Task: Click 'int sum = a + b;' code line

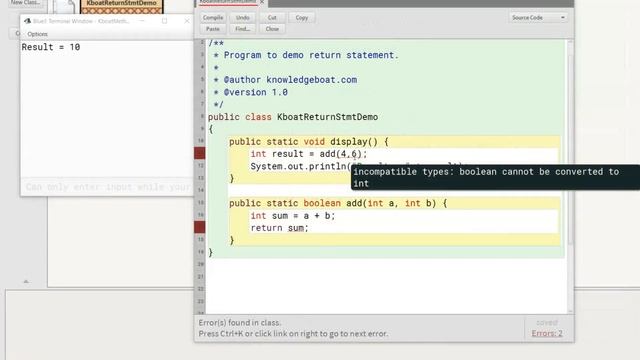Action: (x=293, y=216)
